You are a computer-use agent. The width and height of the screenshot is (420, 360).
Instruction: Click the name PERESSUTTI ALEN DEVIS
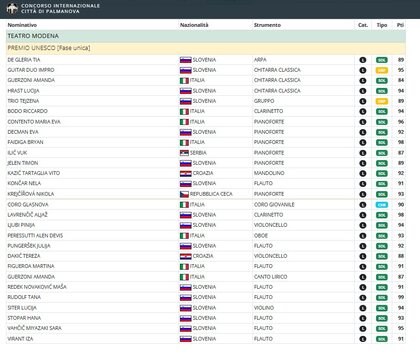[x=35, y=235]
